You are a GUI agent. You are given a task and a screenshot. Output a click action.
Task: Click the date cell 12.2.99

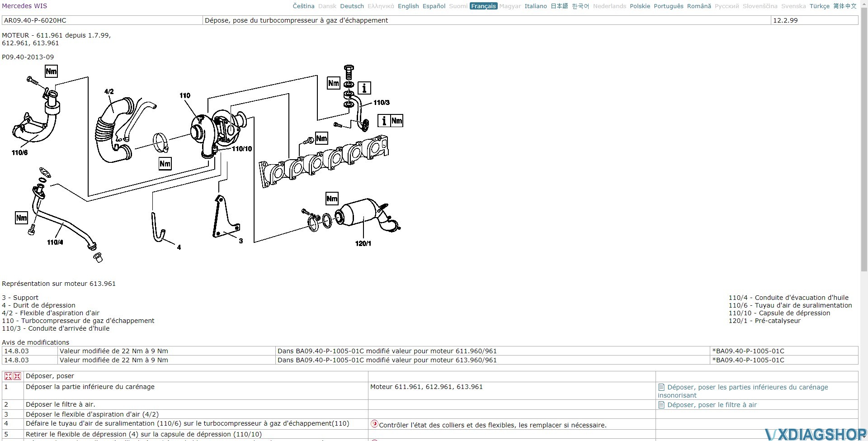pos(785,20)
